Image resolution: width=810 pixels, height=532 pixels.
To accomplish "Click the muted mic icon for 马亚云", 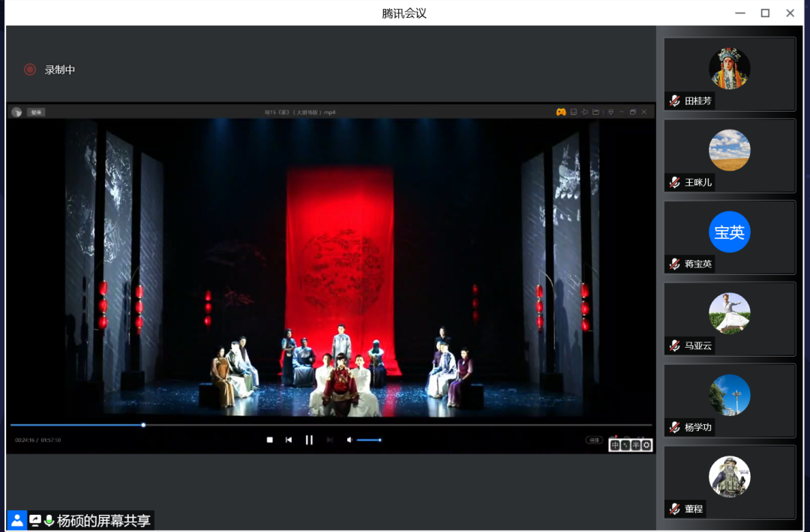I will pos(675,345).
